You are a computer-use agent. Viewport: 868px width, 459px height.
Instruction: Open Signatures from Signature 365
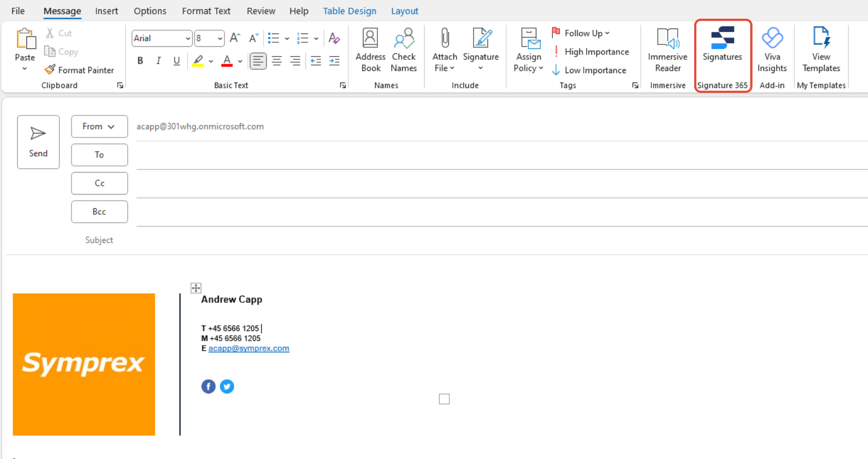click(x=722, y=45)
